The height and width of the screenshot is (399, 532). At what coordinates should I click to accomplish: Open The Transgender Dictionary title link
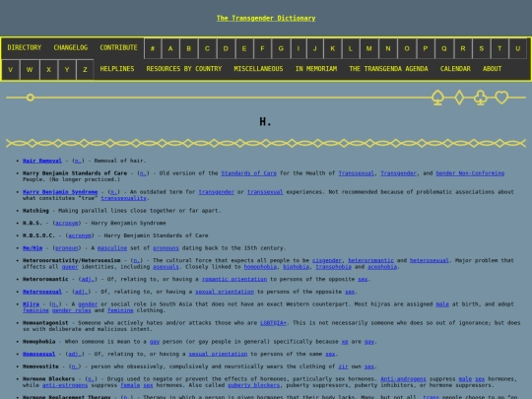(x=266, y=18)
